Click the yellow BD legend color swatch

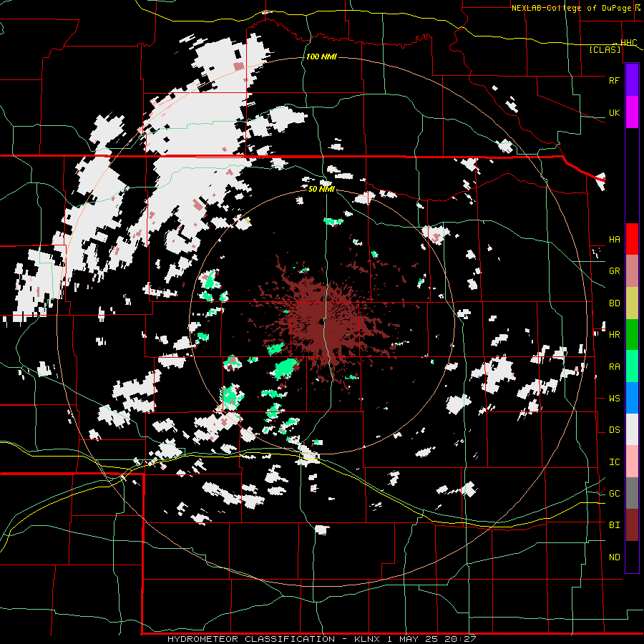(x=632, y=303)
